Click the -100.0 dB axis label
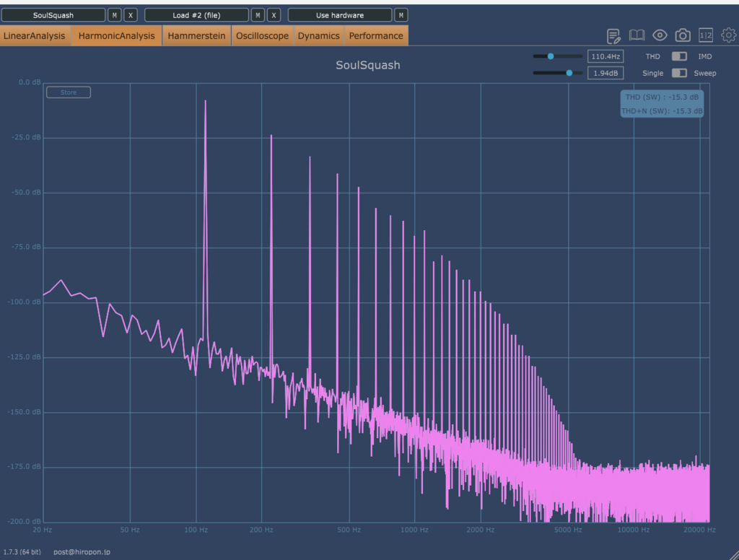Screen dimensions: 739x560 [24, 302]
